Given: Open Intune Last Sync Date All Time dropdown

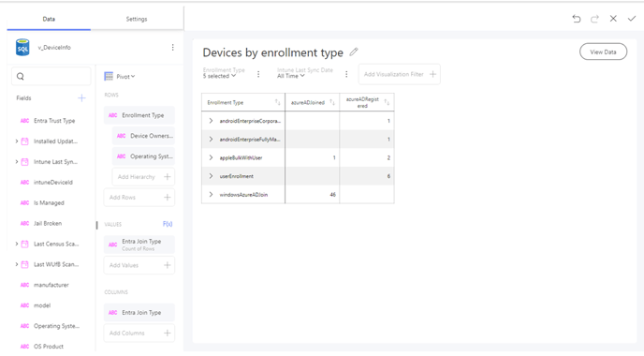Looking at the screenshot, I should pyautogui.click(x=291, y=76).
